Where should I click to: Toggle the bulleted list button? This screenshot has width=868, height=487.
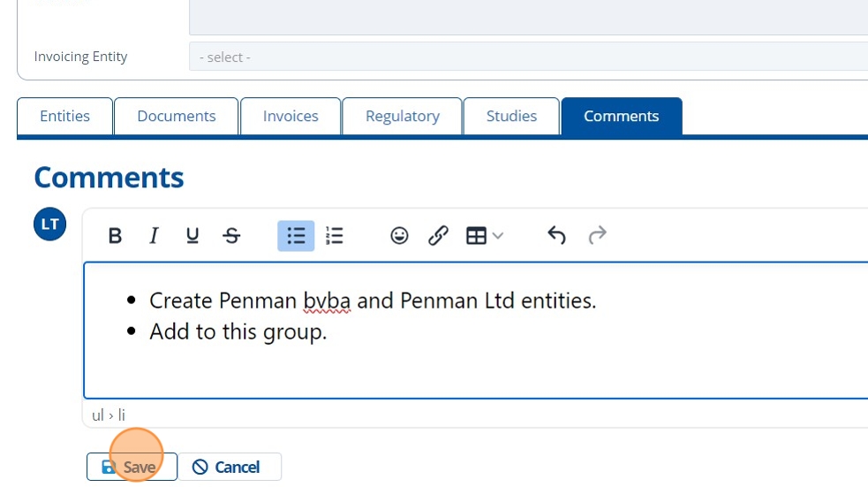click(x=296, y=236)
